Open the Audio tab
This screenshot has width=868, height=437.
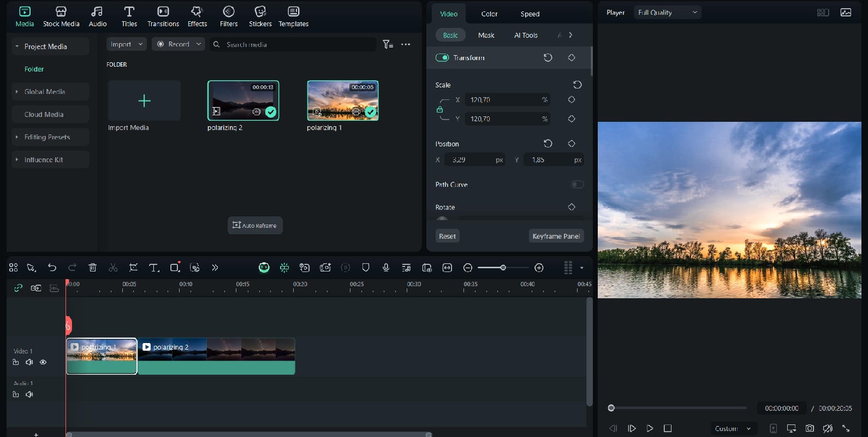[98, 16]
